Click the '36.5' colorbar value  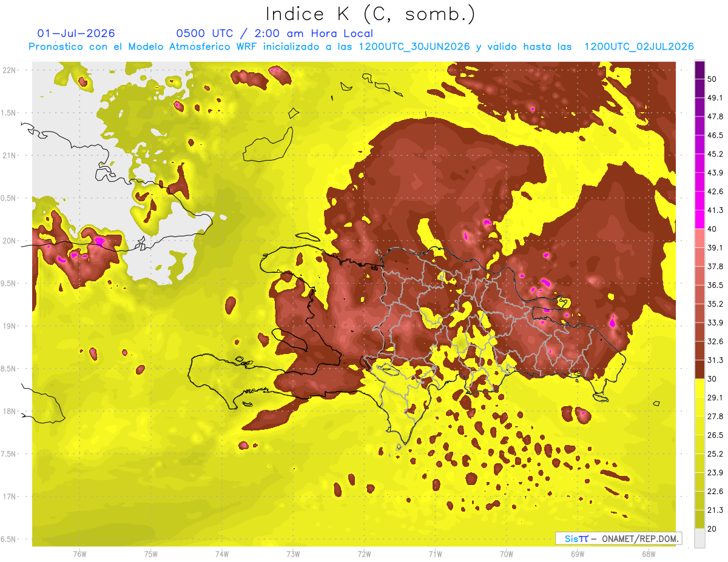pos(715,285)
